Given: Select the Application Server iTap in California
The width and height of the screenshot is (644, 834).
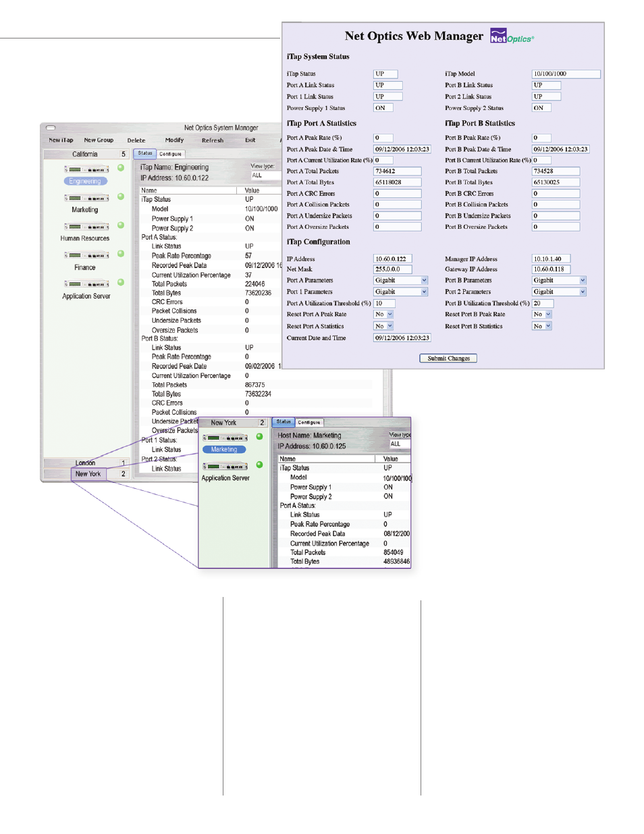Looking at the screenshot, I should click(x=86, y=284).
